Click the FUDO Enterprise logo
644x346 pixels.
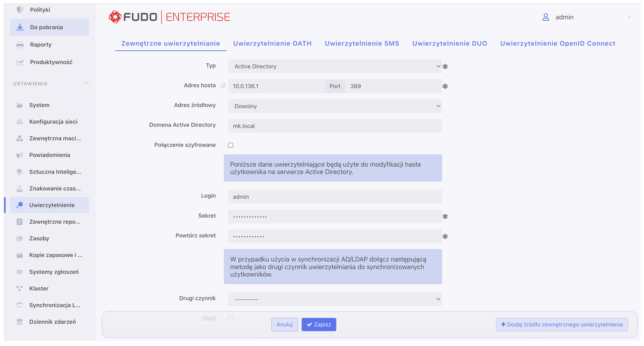coord(169,17)
